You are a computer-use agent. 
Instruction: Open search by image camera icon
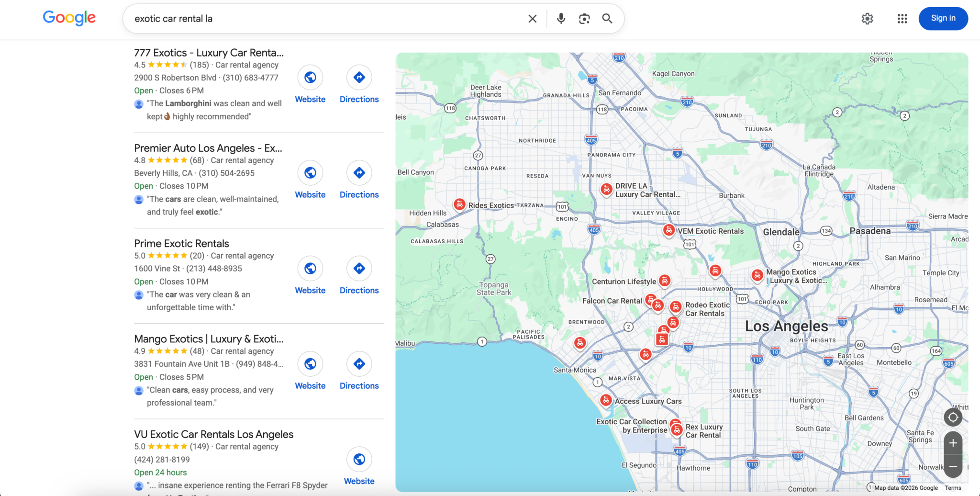584,19
